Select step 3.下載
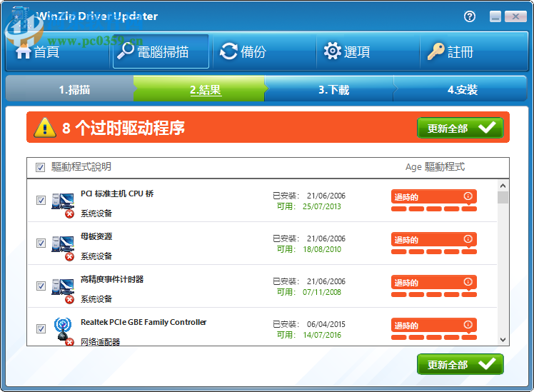 pyautogui.click(x=329, y=89)
